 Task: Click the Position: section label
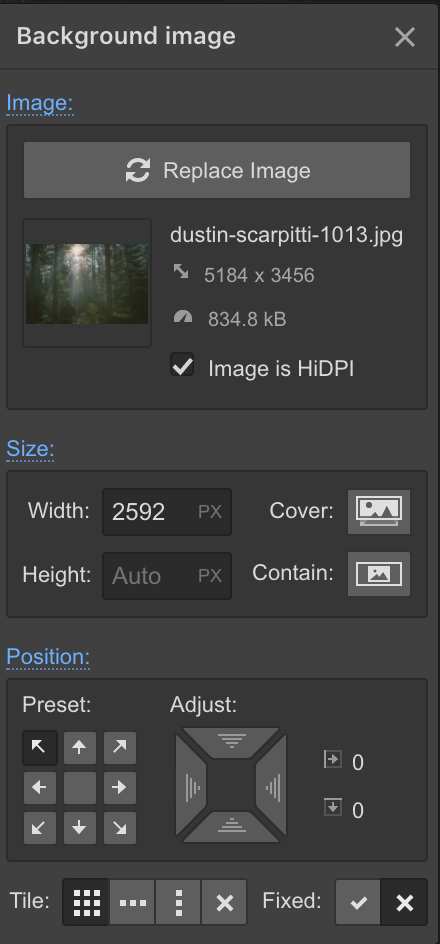pos(48,656)
